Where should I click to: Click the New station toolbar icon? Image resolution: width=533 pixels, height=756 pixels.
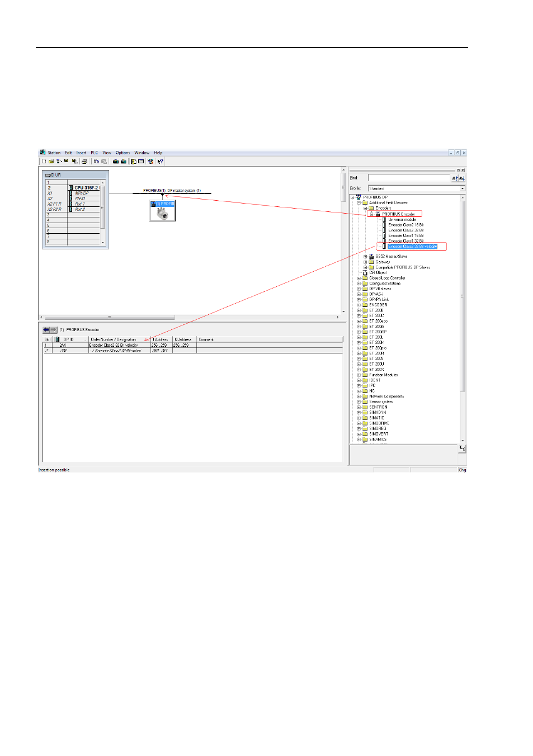pos(44,162)
